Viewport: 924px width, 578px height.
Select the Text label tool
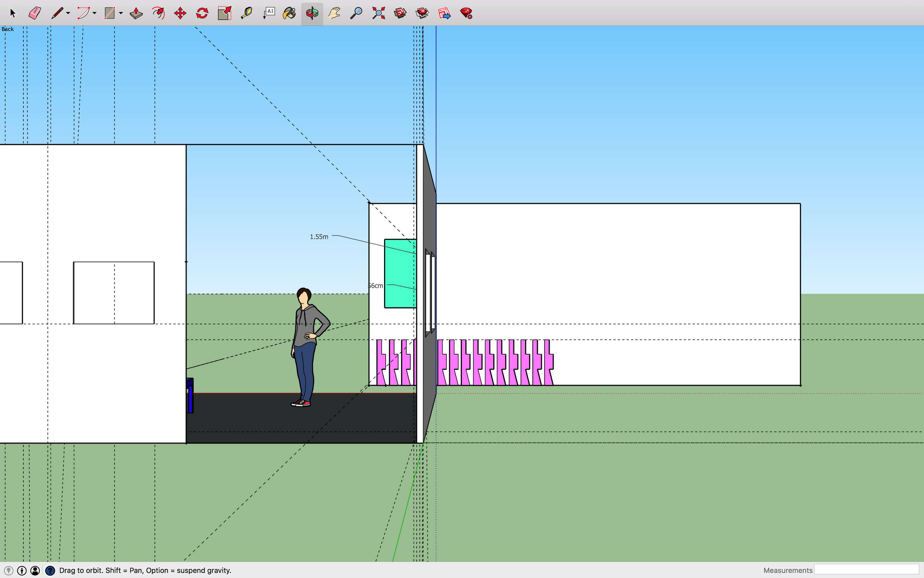[269, 13]
